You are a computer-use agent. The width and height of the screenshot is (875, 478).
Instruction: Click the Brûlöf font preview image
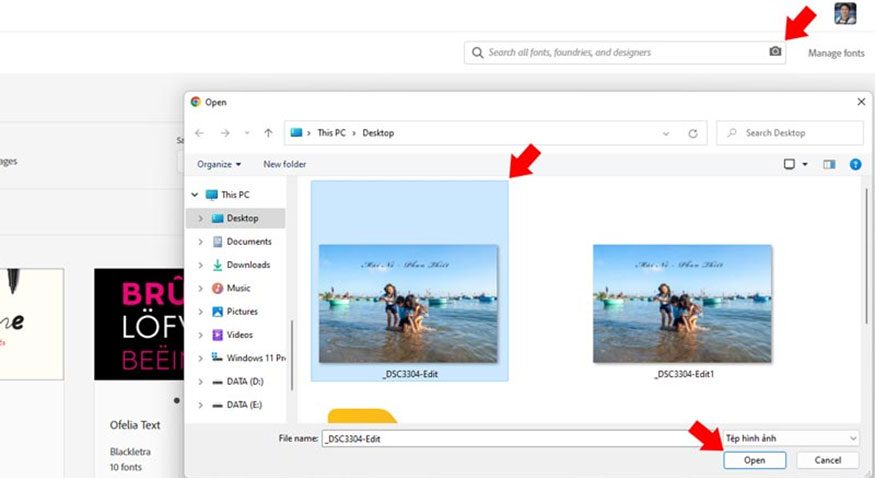click(139, 324)
